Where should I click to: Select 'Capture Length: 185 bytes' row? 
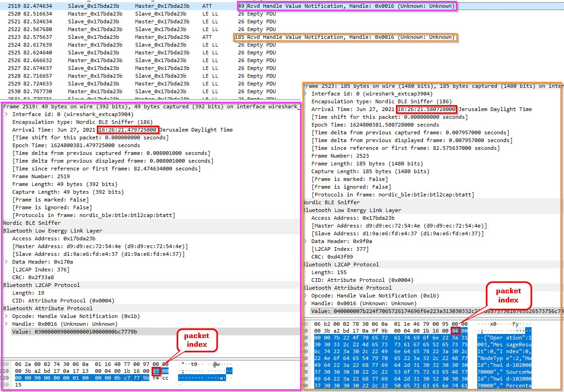[x=370, y=171]
